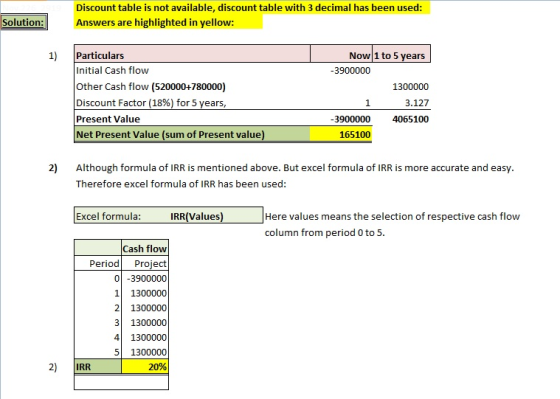Click the period 3 number cell
This screenshot has height=399, width=560.
[x=98, y=323]
